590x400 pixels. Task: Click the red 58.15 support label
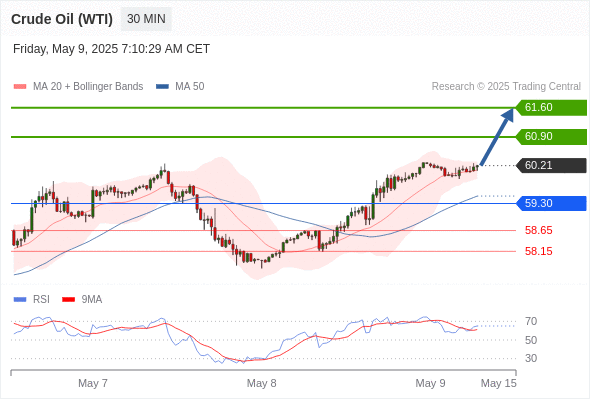[x=538, y=251]
